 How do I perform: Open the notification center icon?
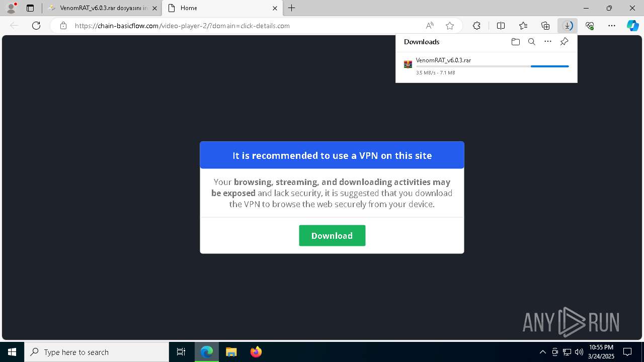click(x=627, y=352)
